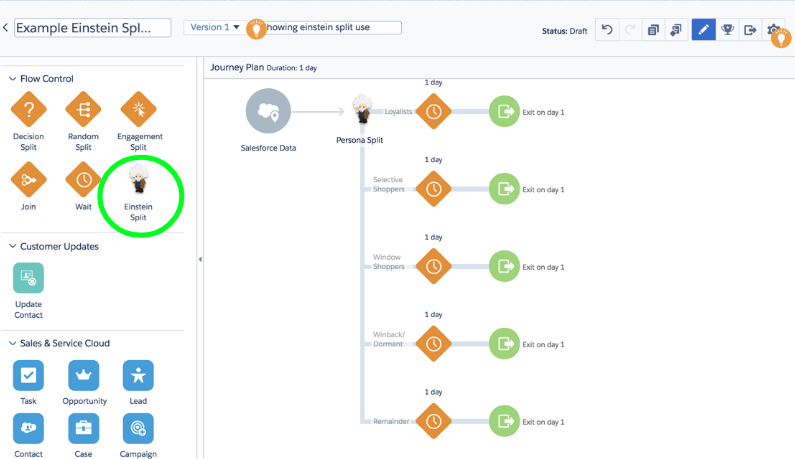
Task: Collapse the Sales & Service Cloud section
Action: point(12,343)
